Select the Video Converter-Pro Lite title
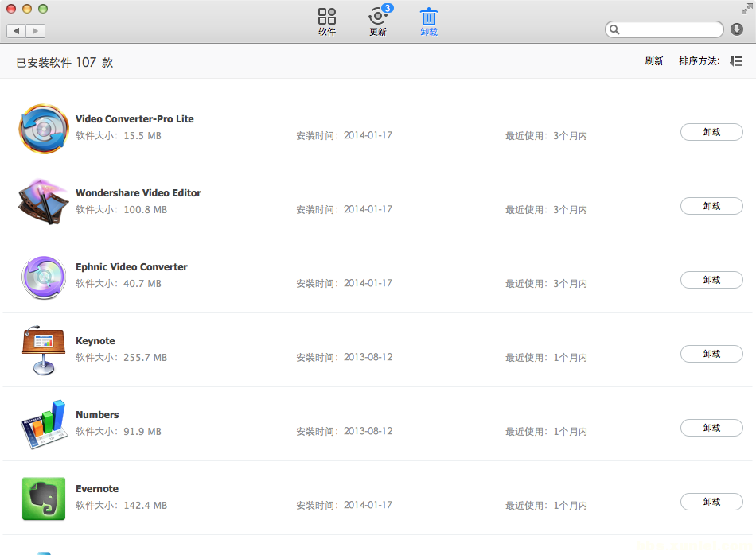The image size is (756, 555). [x=134, y=119]
